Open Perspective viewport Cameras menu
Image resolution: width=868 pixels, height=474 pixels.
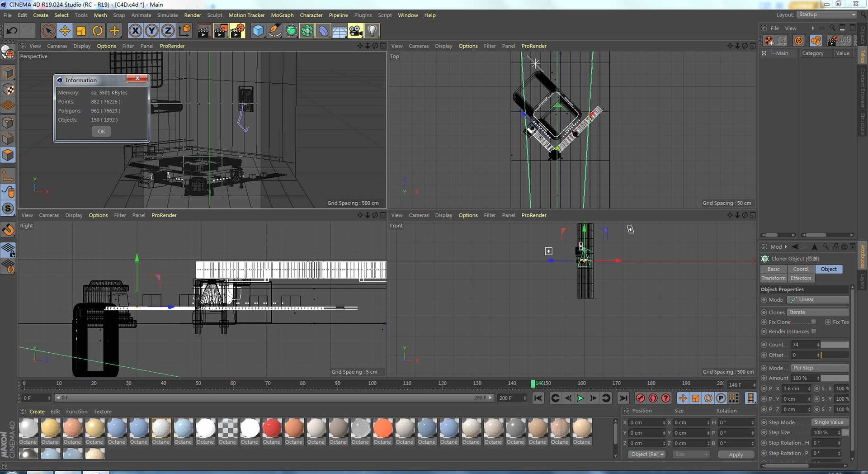click(x=57, y=46)
